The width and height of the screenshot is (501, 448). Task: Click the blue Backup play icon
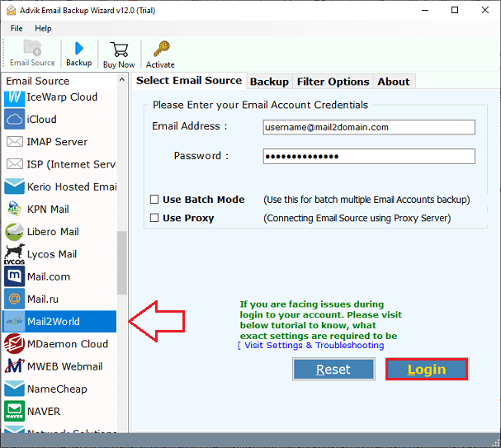coord(79,48)
